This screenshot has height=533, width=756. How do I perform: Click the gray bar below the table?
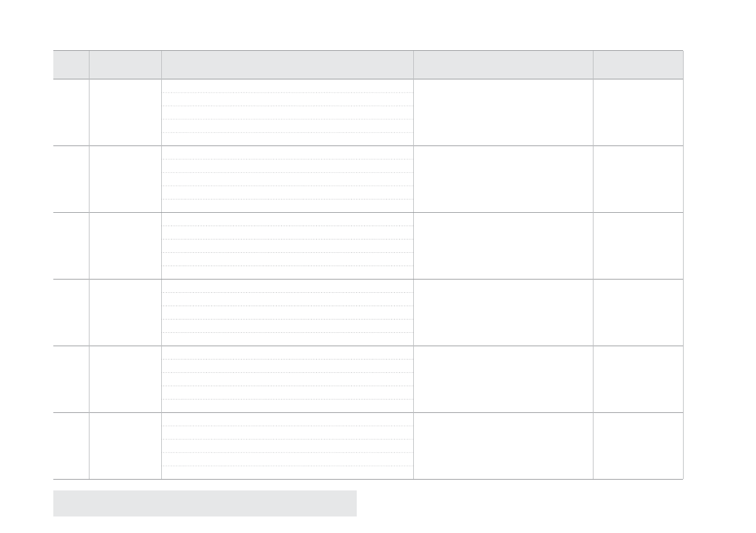click(204, 503)
